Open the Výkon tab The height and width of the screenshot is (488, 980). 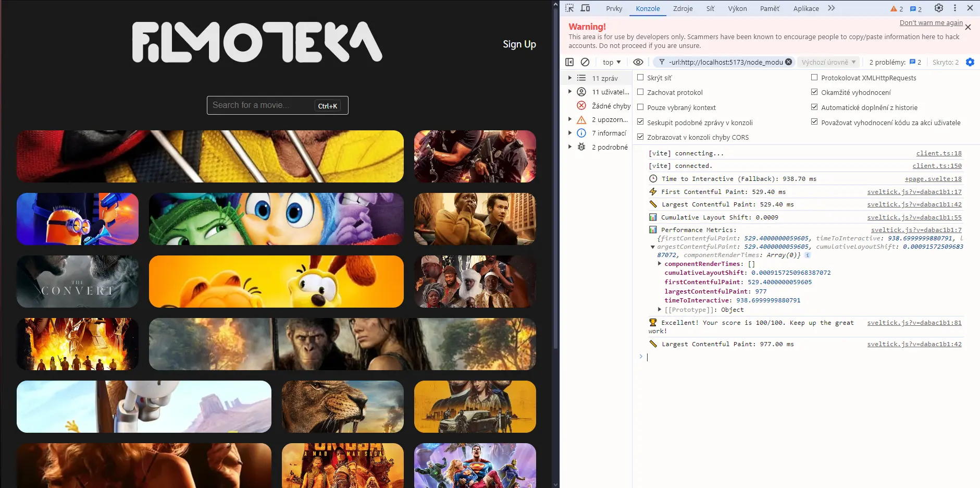click(737, 8)
